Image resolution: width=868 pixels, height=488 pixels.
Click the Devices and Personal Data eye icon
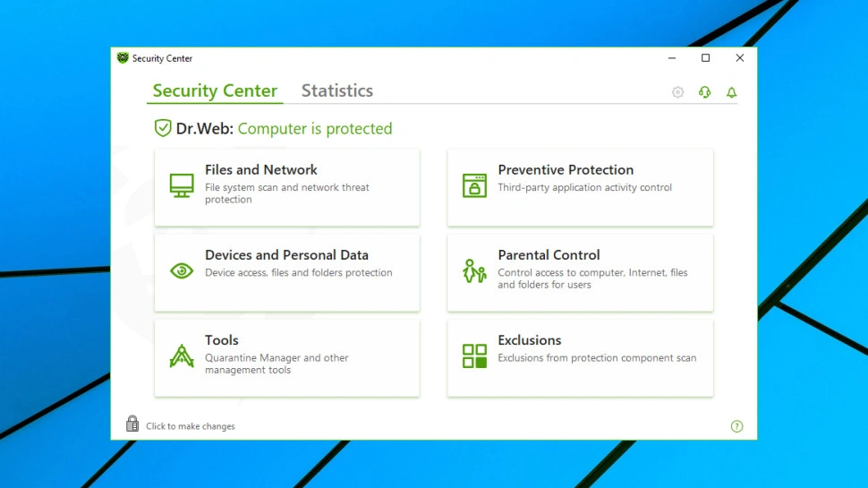click(182, 270)
